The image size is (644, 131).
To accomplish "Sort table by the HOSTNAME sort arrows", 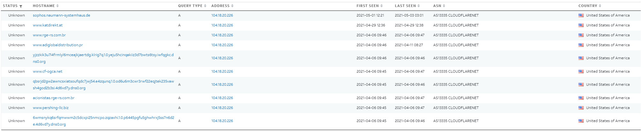I will click(x=57, y=6).
